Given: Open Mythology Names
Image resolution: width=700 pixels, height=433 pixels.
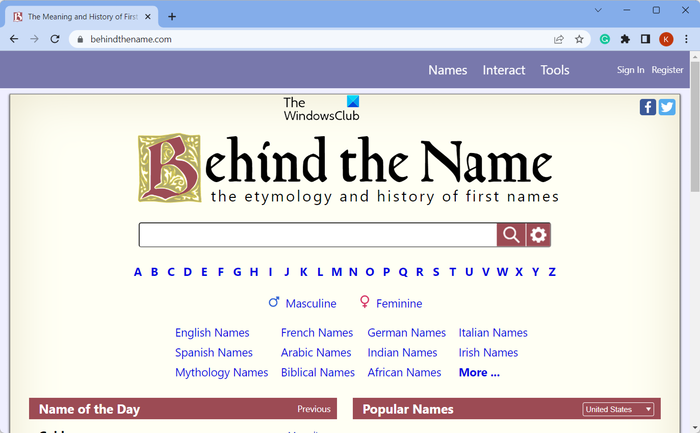Looking at the screenshot, I should tap(221, 373).
